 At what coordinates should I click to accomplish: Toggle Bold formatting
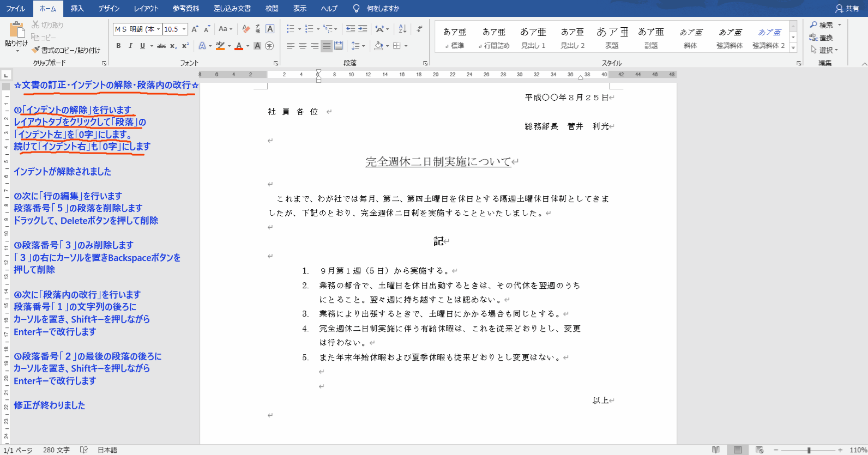(118, 46)
